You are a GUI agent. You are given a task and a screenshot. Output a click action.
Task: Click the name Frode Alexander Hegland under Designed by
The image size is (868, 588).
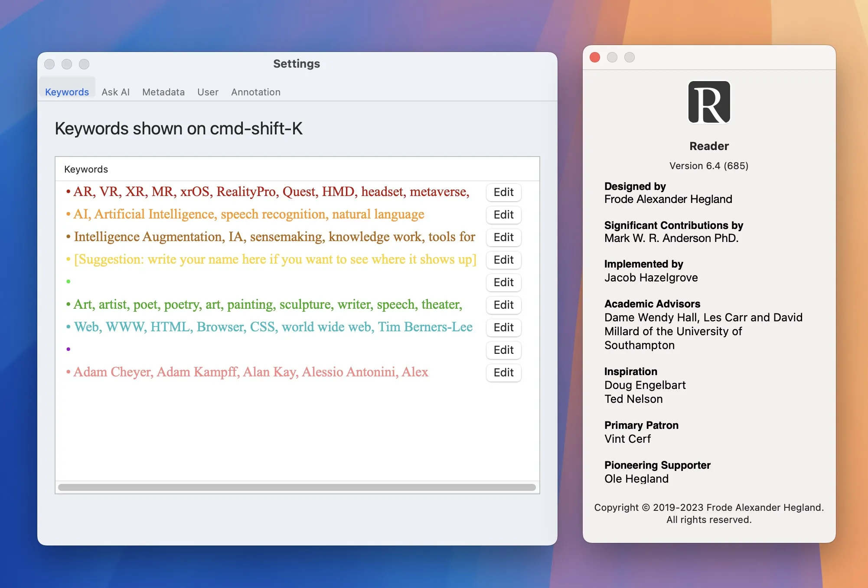pos(668,199)
